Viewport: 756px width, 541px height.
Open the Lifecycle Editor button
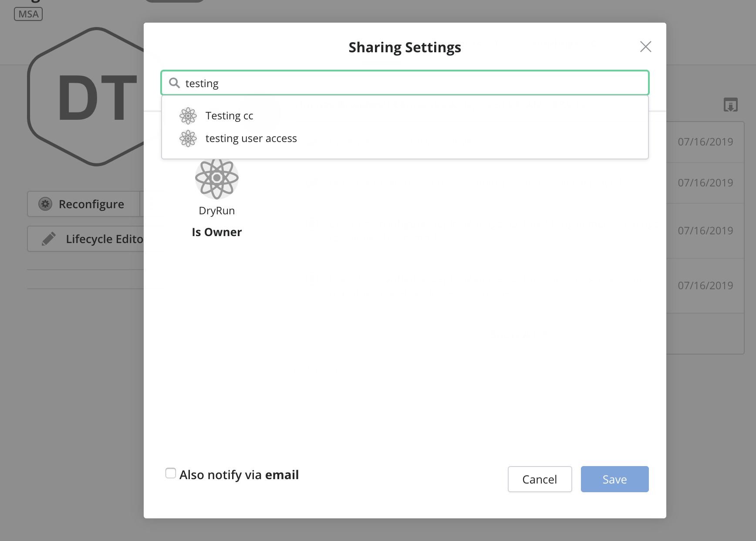(86, 239)
